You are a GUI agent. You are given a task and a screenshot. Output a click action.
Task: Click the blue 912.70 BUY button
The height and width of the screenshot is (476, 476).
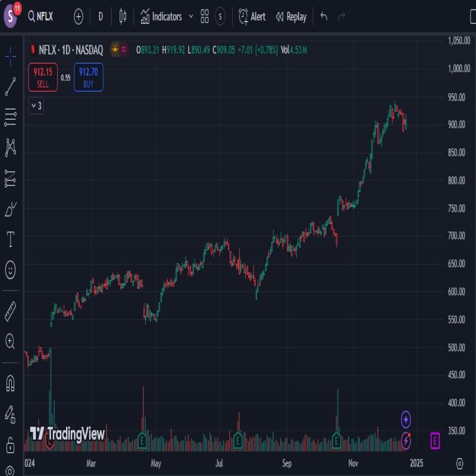coord(88,77)
